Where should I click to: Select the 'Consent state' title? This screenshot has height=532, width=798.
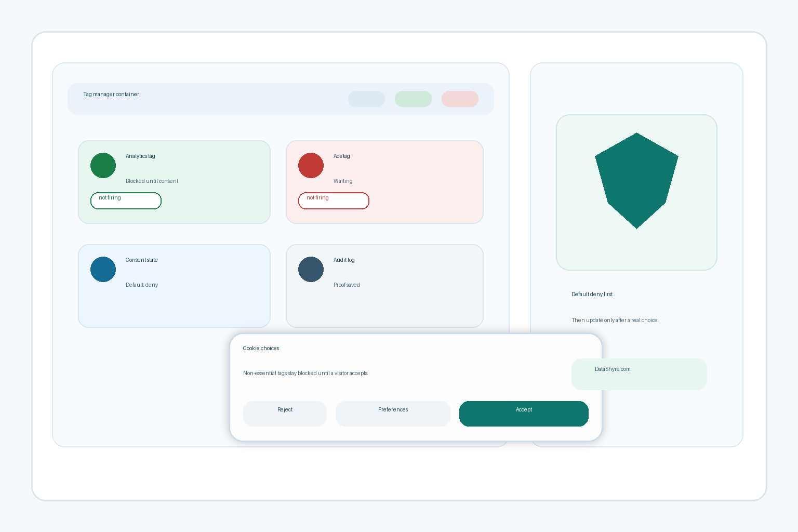[141, 260]
